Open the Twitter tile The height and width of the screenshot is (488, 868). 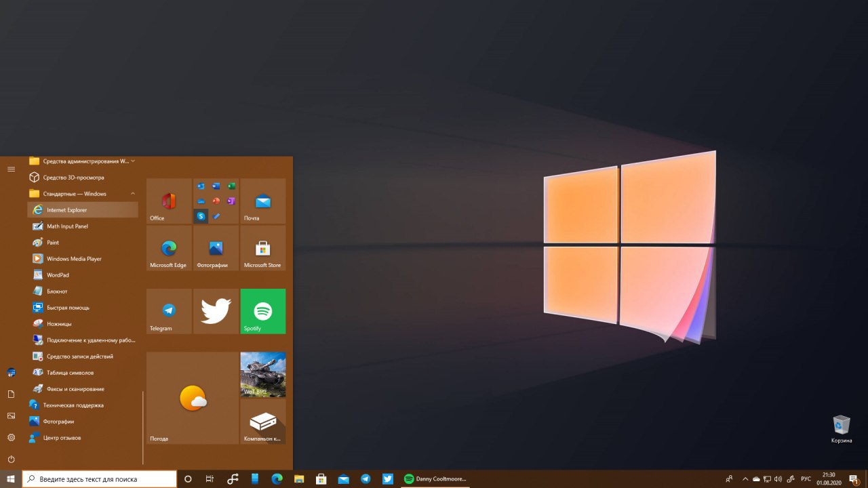click(216, 311)
